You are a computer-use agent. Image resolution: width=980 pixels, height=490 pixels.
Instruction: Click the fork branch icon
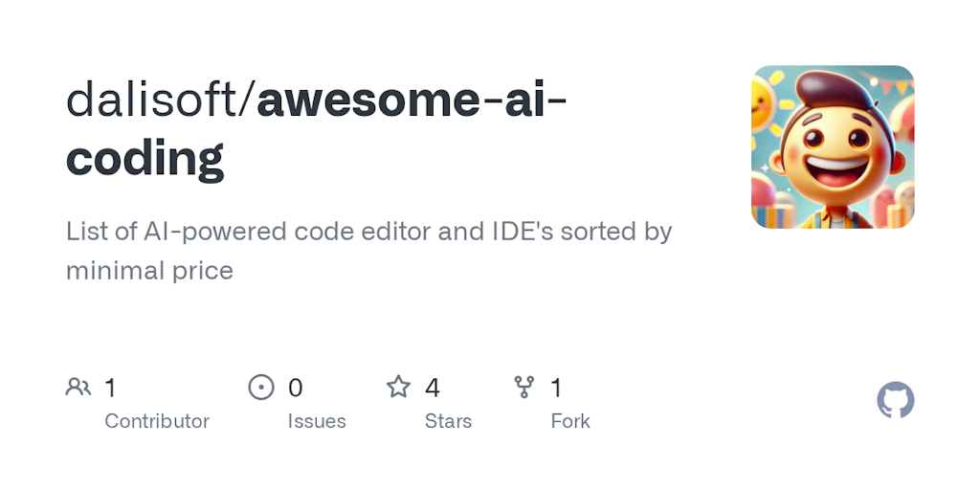pos(523,388)
